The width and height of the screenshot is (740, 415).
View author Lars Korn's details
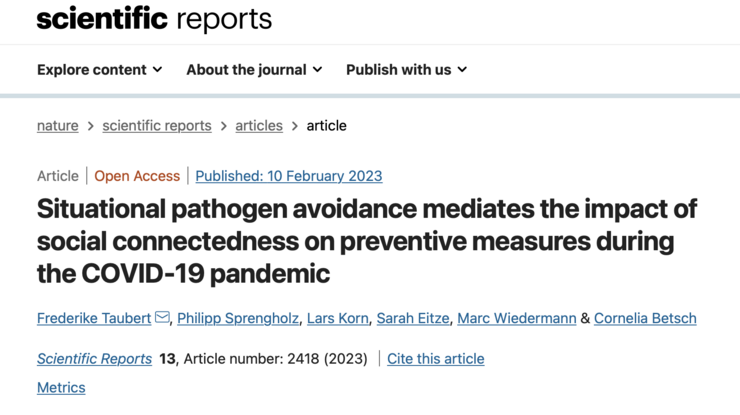click(x=336, y=318)
